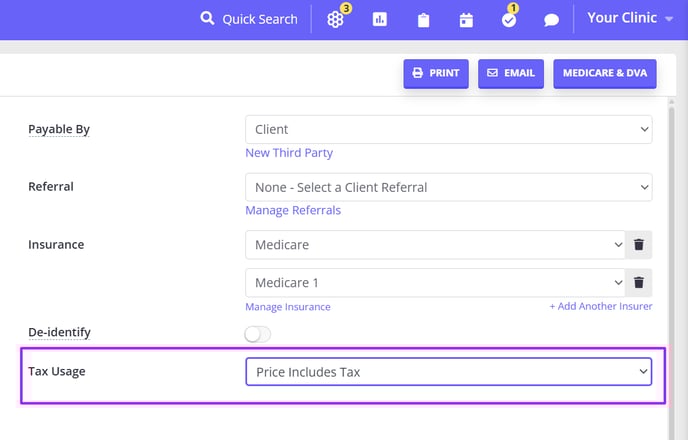The width and height of the screenshot is (688, 440).
Task: Click the Add Another Insurer link
Action: click(601, 306)
